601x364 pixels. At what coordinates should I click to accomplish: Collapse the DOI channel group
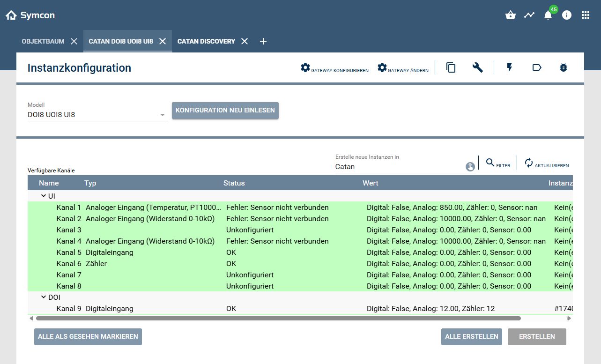[x=43, y=297]
